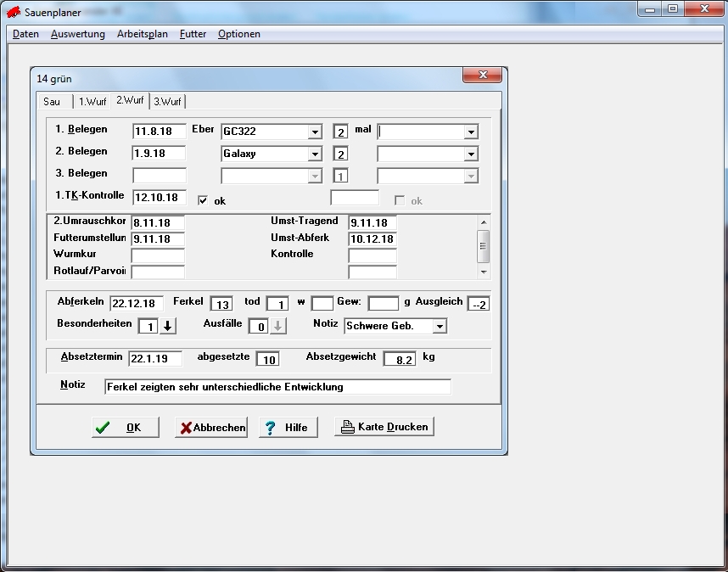The image size is (728, 572).
Task: Toggle the ok checkbox for 1.TK-Kontrolle
Action: (x=203, y=200)
